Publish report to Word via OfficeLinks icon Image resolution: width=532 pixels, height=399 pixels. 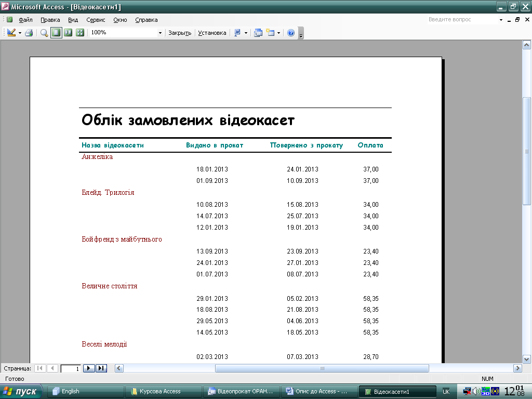[237, 33]
